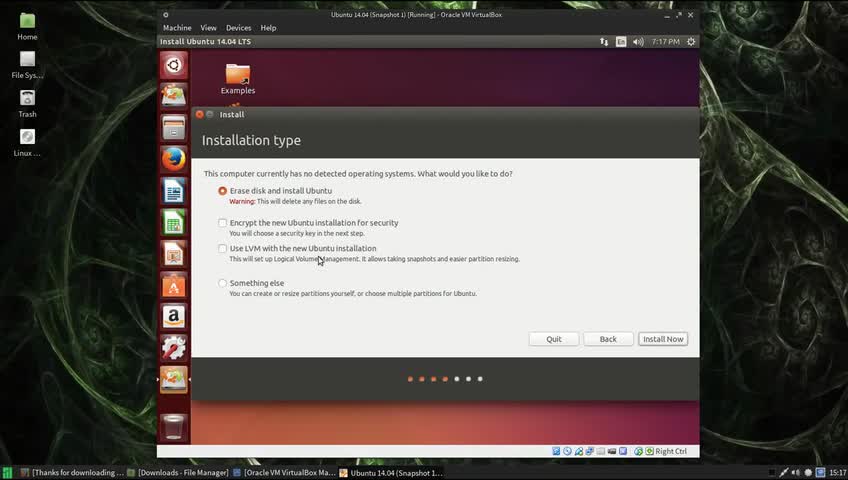Click the VirtualBox optical drive status icon
This screenshot has height=480, width=848.
tap(567, 451)
